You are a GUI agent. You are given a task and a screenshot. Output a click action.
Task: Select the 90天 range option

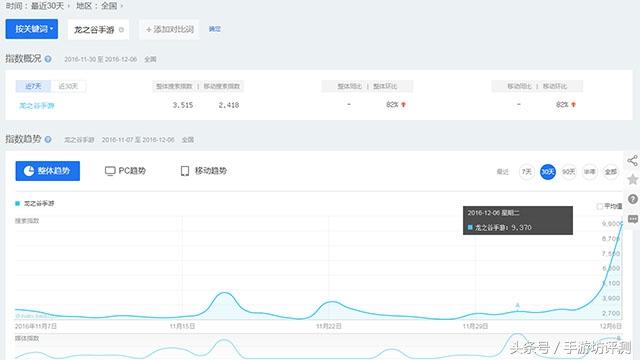click(569, 172)
